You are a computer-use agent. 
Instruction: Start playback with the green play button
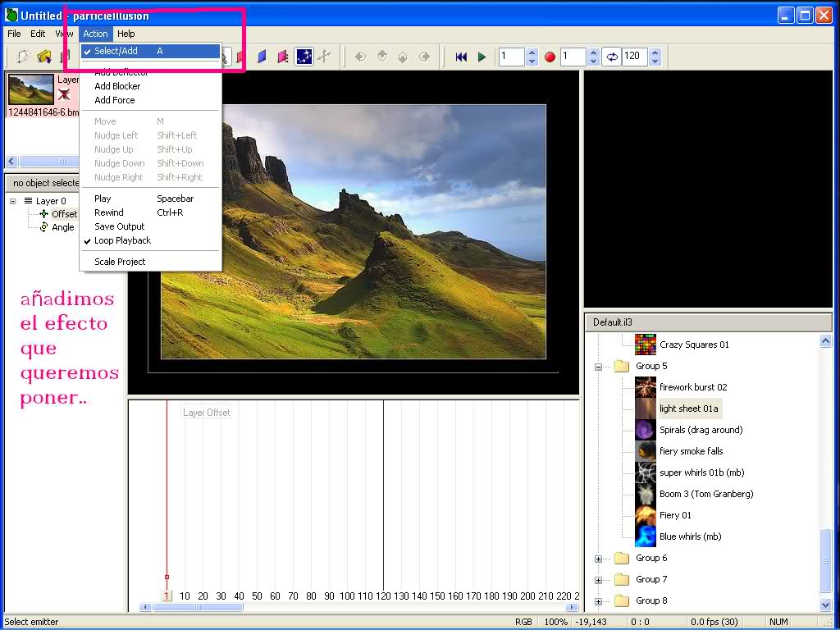(482, 57)
